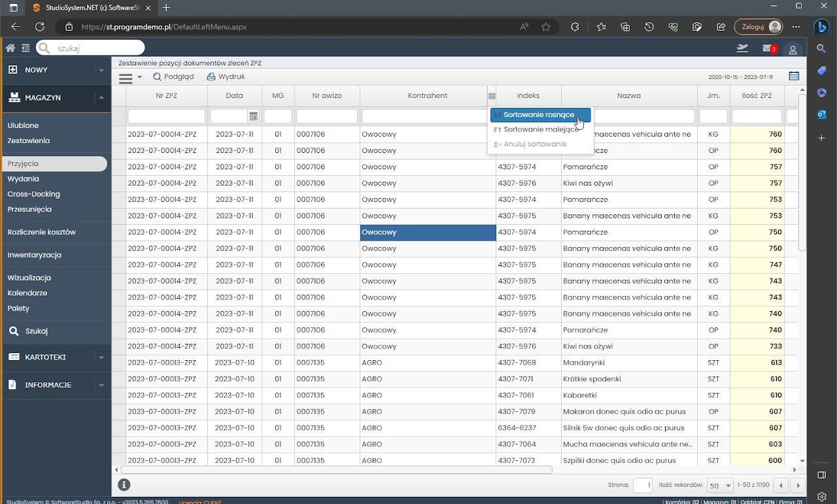
Task: Select Sortowanie malejące menu option
Action: tap(540, 129)
